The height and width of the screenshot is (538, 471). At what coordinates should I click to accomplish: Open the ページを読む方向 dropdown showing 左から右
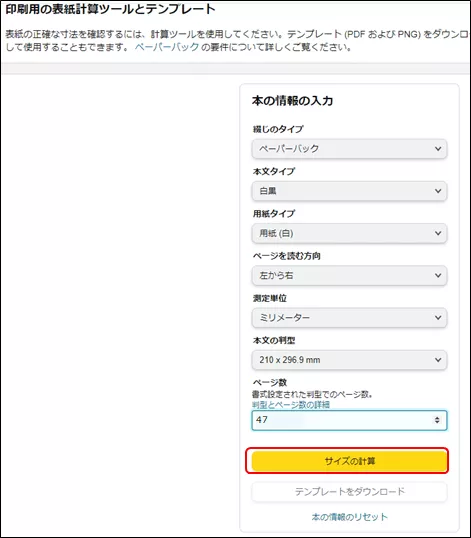[x=349, y=276]
